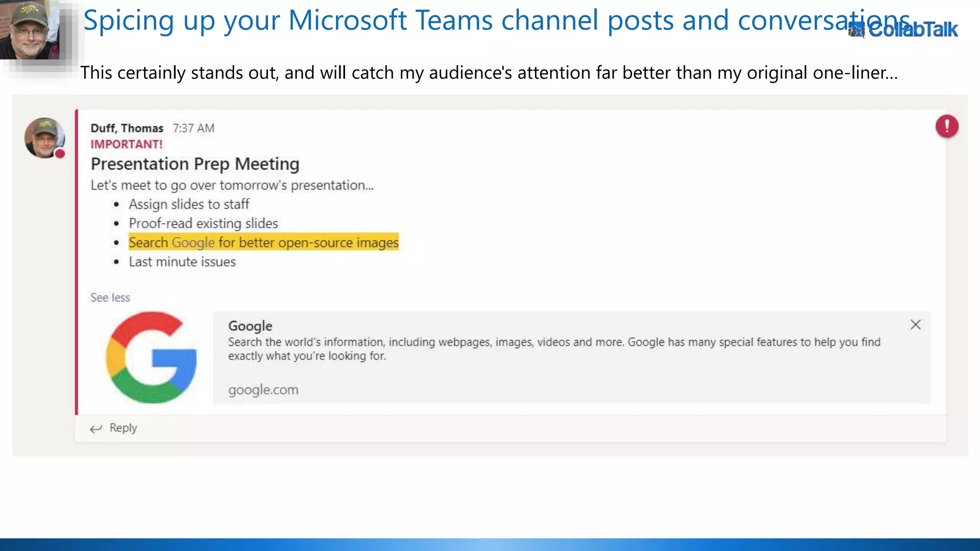This screenshot has height=551, width=980.
Task: Click the Google preview card title
Action: point(250,326)
